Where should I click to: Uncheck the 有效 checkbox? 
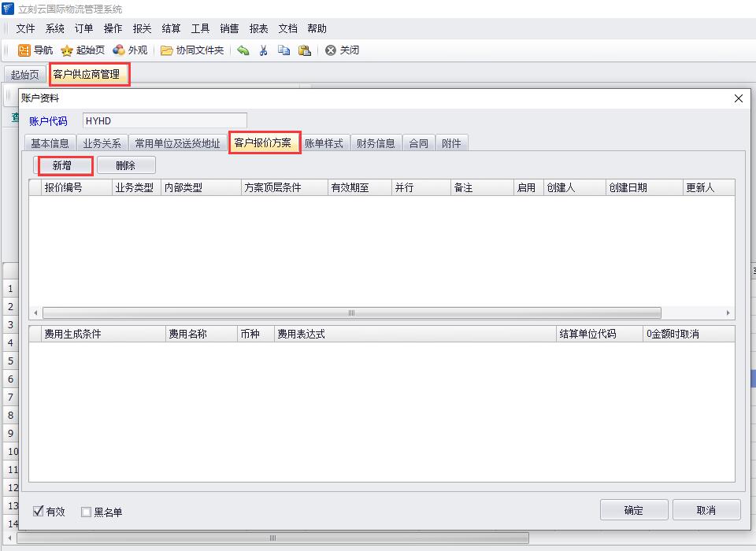[38, 512]
